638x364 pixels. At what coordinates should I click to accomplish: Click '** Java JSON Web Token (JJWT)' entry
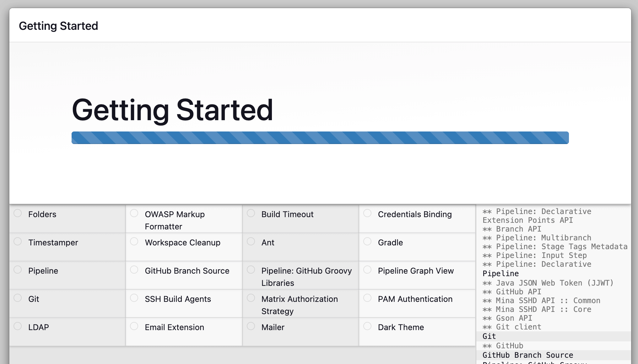548,283
